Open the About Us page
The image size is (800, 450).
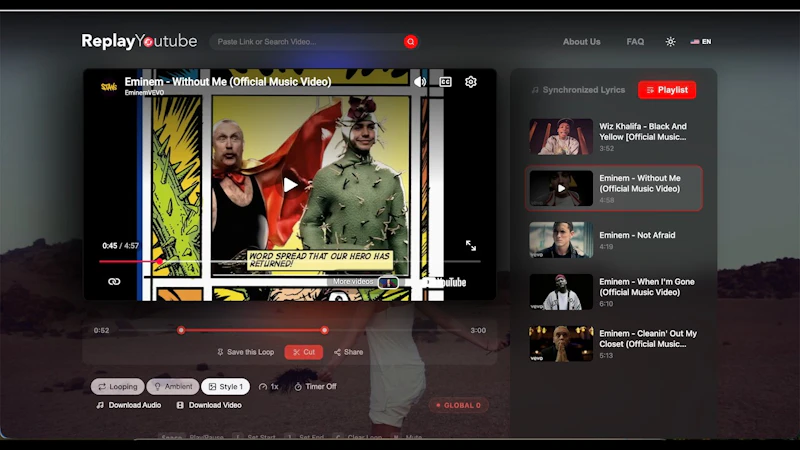pos(581,42)
